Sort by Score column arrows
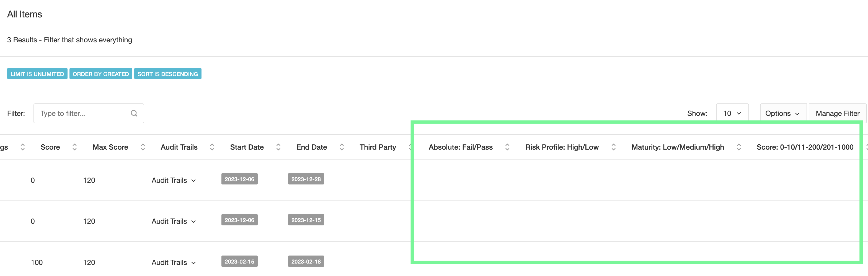Image resolution: width=868 pixels, height=276 pixels. pyautogui.click(x=74, y=147)
